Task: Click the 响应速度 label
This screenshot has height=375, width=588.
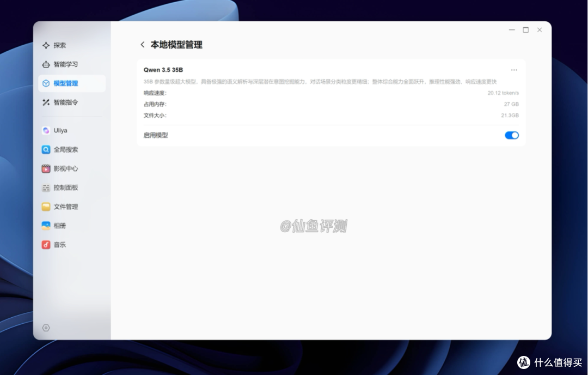Action: click(x=155, y=93)
